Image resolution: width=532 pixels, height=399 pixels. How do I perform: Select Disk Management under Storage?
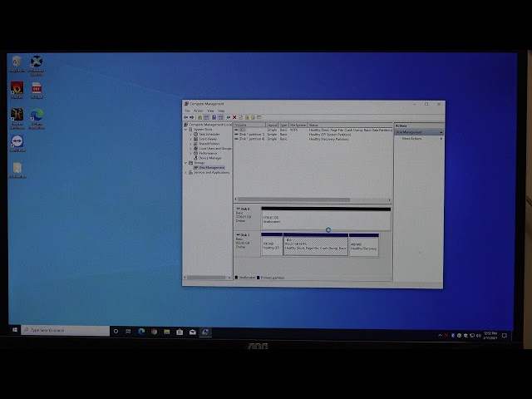tap(211, 167)
